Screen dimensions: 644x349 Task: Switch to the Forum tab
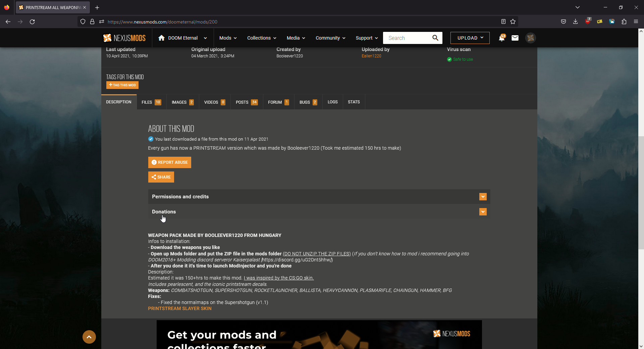coord(278,102)
